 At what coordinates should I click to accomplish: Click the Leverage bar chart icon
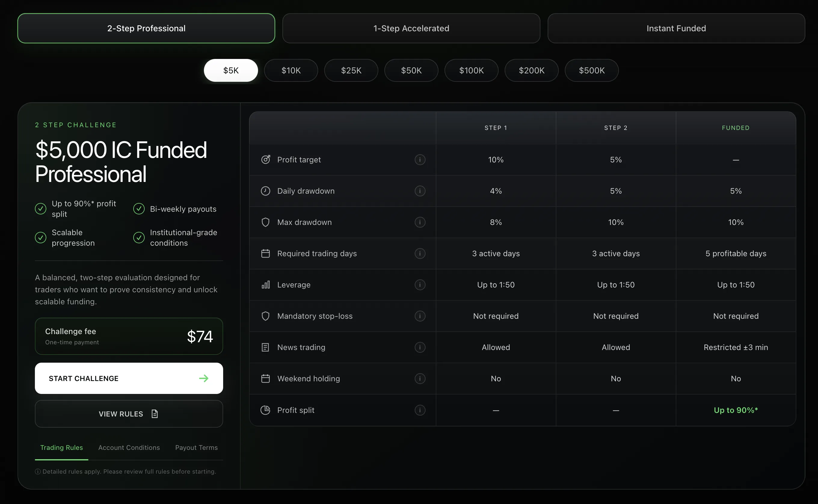coord(265,285)
